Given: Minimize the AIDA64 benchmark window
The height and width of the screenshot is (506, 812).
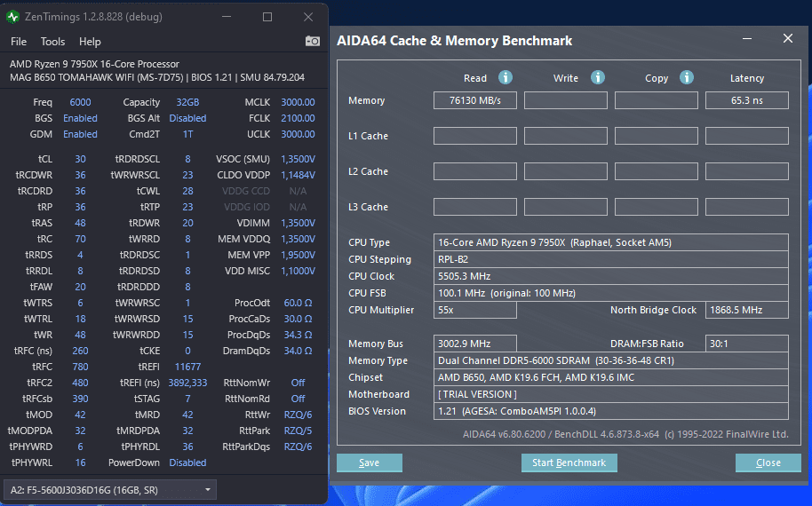Looking at the screenshot, I should (x=747, y=39).
